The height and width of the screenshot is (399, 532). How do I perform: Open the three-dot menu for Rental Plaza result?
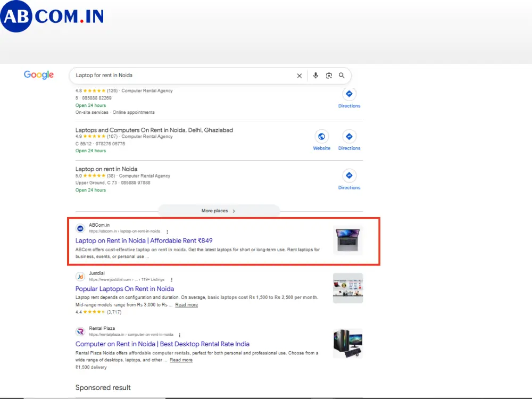click(x=179, y=335)
